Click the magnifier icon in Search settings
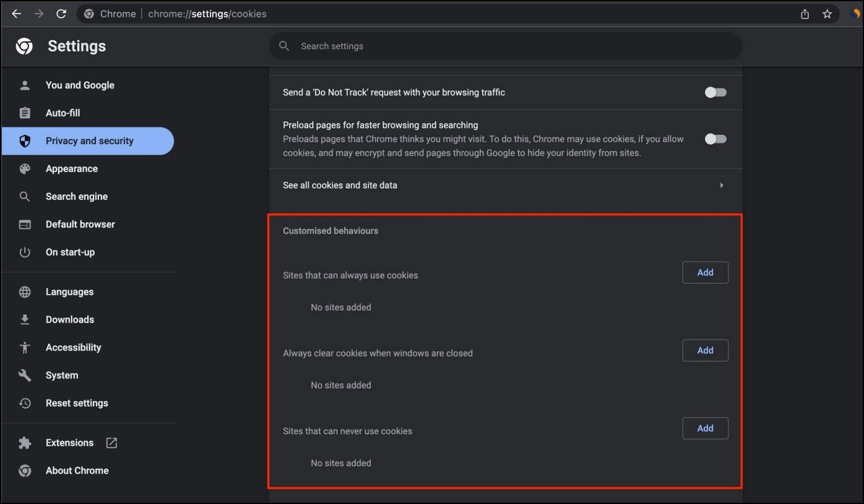Viewport: 864px width, 504px height. click(x=284, y=46)
